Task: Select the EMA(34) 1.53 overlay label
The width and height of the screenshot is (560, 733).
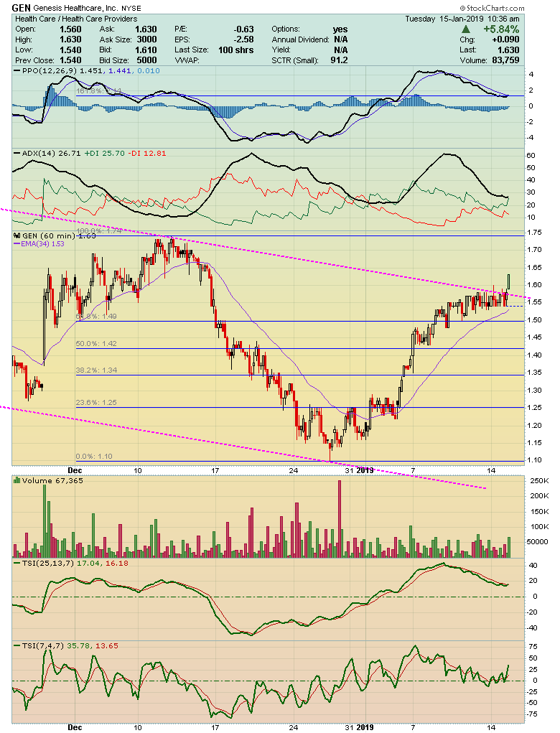Action: (x=43, y=244)
